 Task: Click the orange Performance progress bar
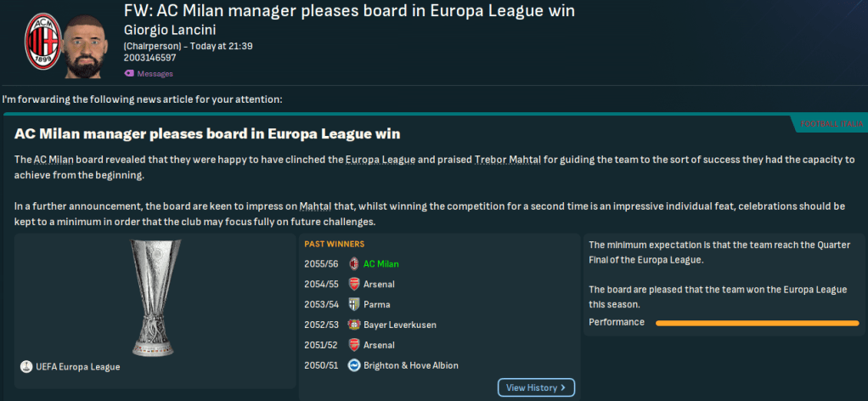757,323
